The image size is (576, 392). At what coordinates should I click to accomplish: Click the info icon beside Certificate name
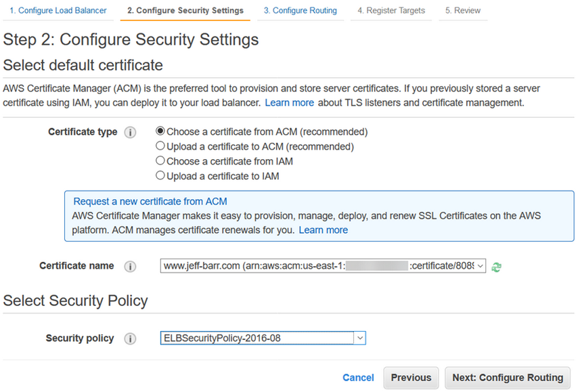coord(131,266)
